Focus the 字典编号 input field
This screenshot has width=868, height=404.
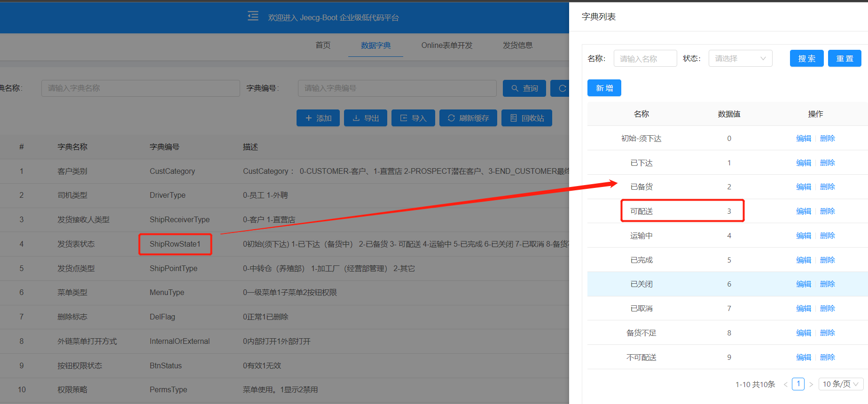397,88
